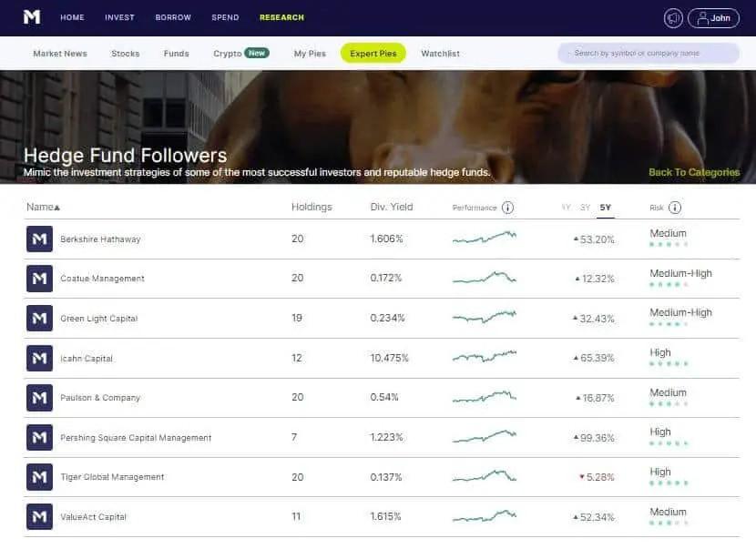This screenshot has width=756, height=549.
Task: Open the Icahn Capital pie
Action: [87, 359]
